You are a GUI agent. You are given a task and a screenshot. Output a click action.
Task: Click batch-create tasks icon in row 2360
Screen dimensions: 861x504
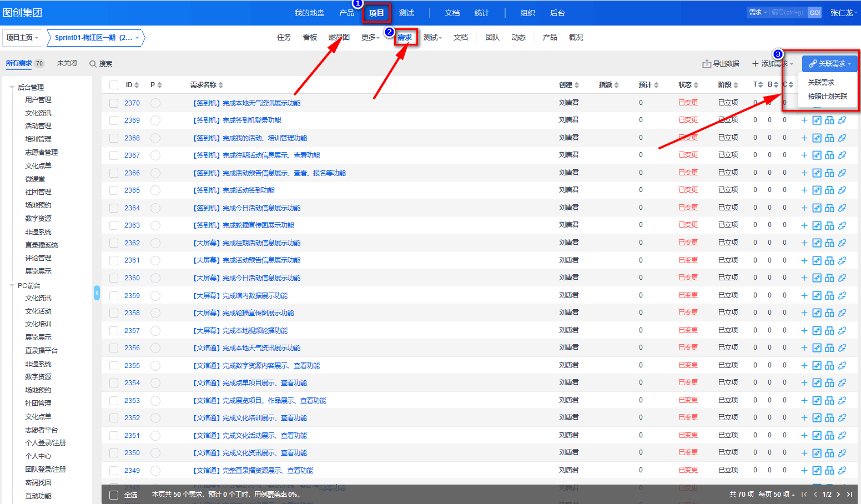(x=817, y=278)
